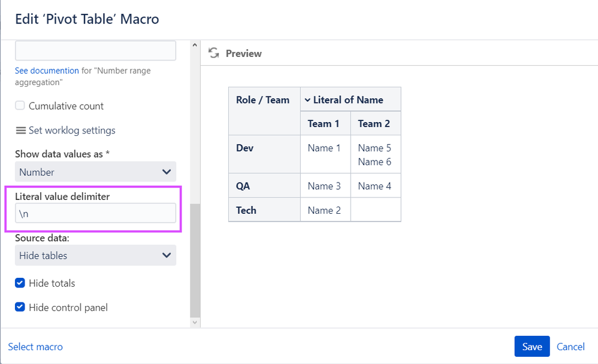Screen dimensions: 598x364
Task: Click the Set worklog settings hamburger icon
Action: (x=20, y=131)
